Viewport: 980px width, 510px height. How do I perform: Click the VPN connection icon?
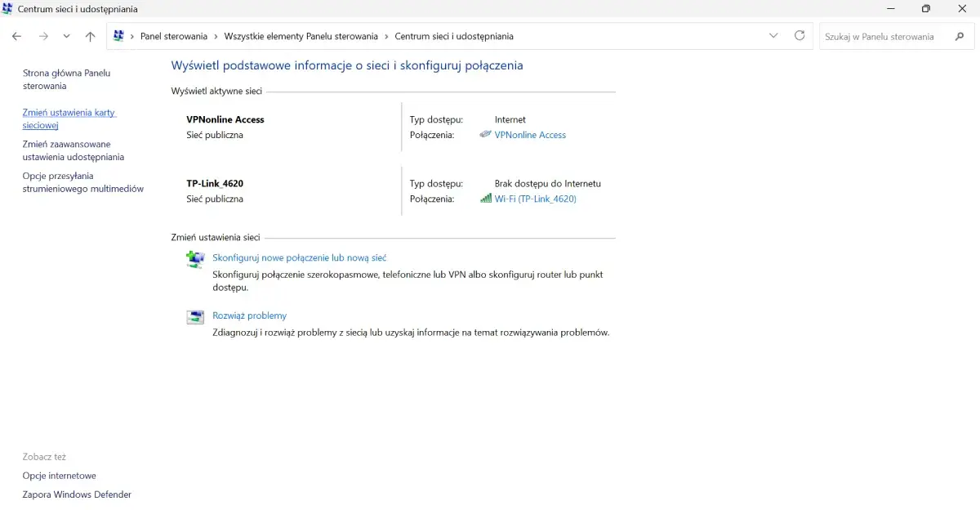(486, 134)
